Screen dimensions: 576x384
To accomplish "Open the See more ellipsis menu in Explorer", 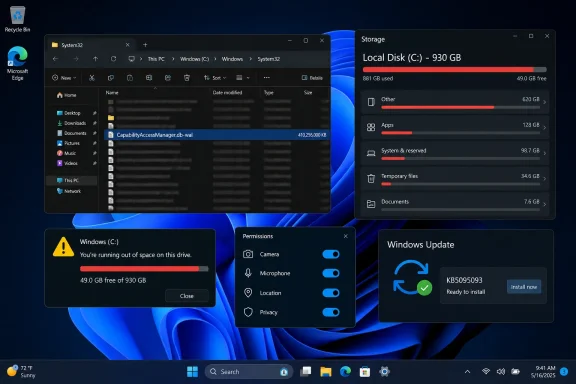I will (267, 78).
